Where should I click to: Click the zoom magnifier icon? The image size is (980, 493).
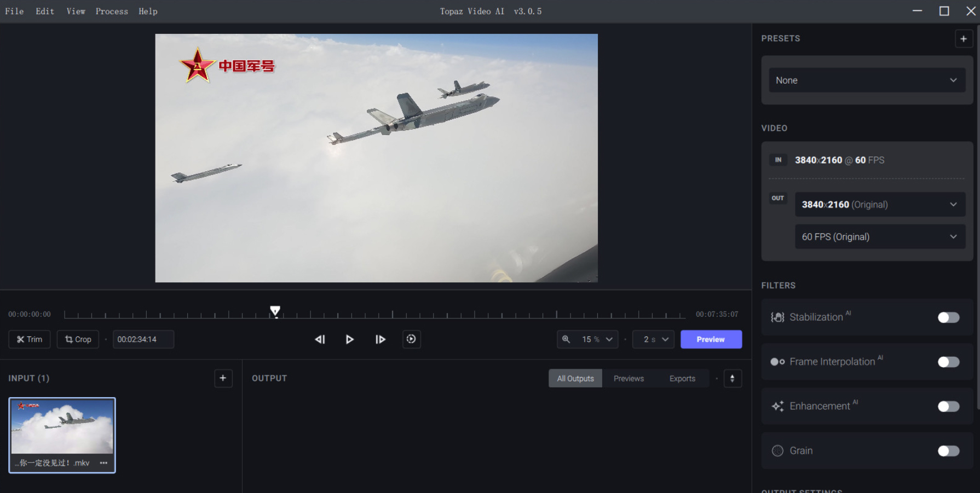click(566, 339)
